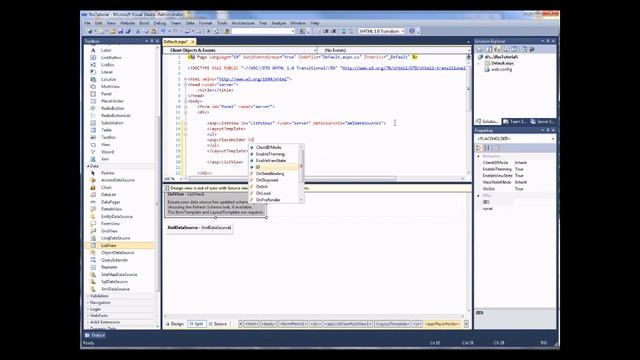The image size is (640, 360).
Task: Select the Xml control in the Toolbox
Action: [x=105, y=159]
